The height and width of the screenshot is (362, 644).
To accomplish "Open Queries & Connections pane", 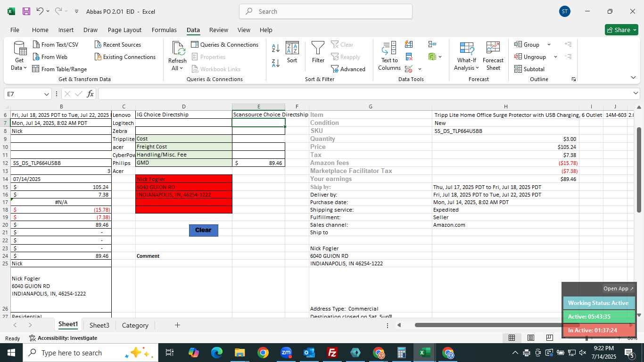I will click(225, 44).
